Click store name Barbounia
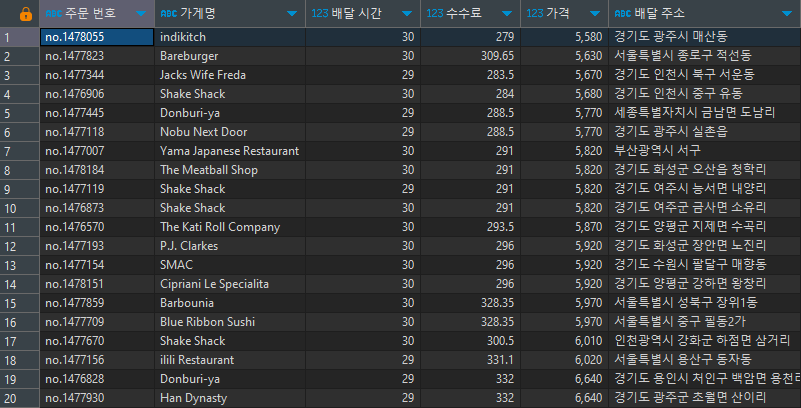The width and height of the screenshot is (801, 408). [187, 303]
